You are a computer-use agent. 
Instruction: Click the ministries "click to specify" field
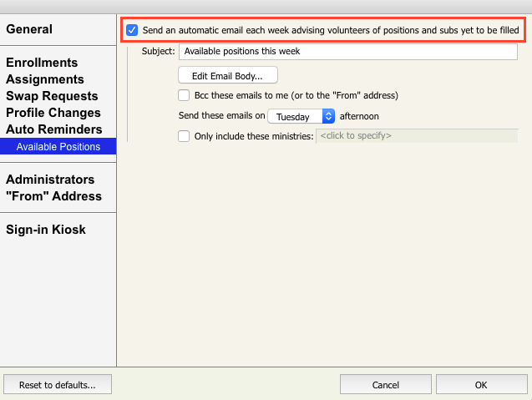coord(416,136)
